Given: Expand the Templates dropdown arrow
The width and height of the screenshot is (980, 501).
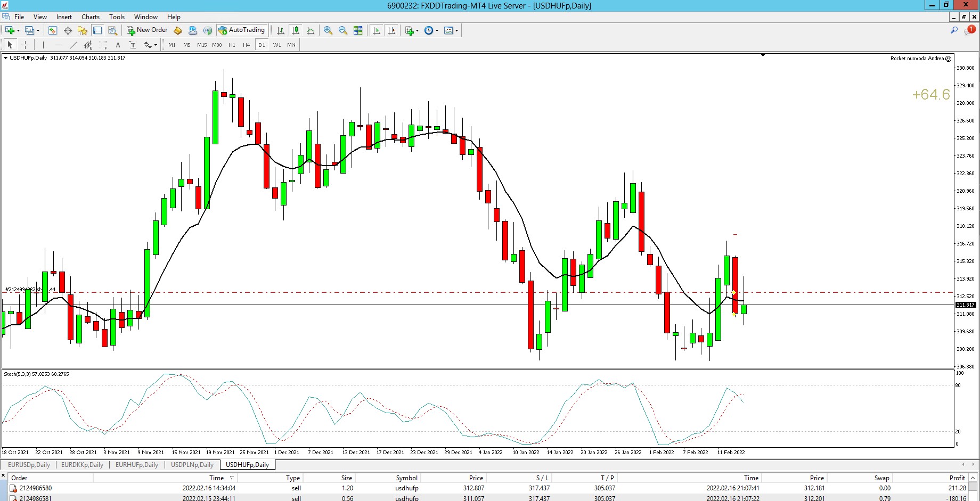Looking at the screenshot, I should (456, 30).
